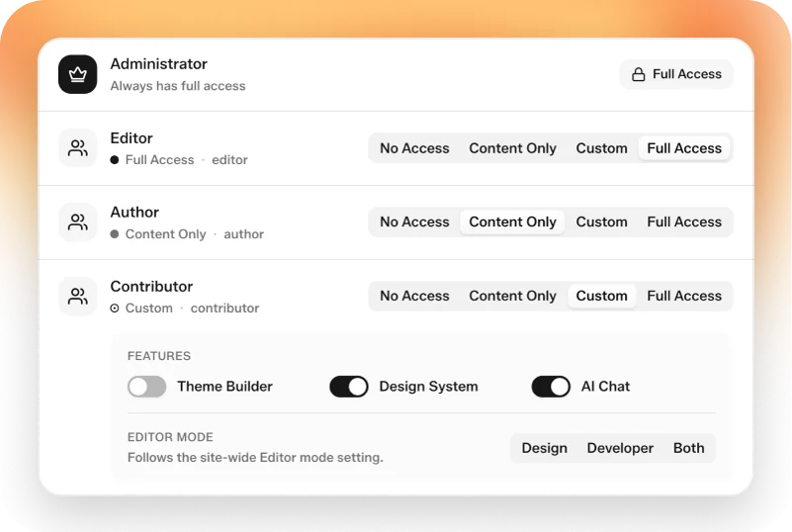
Task: Click the Editor role title
Action: click(x=132, y=137)
